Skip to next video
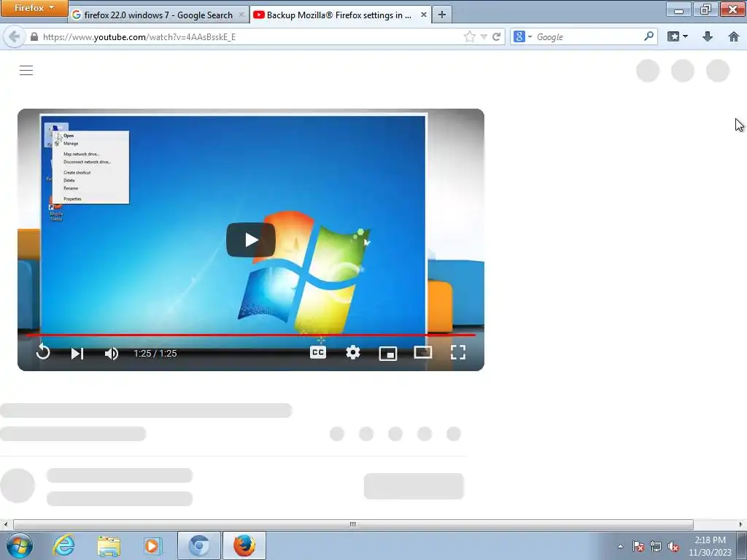Screen dimensions: 747x560 click(77, 354)
